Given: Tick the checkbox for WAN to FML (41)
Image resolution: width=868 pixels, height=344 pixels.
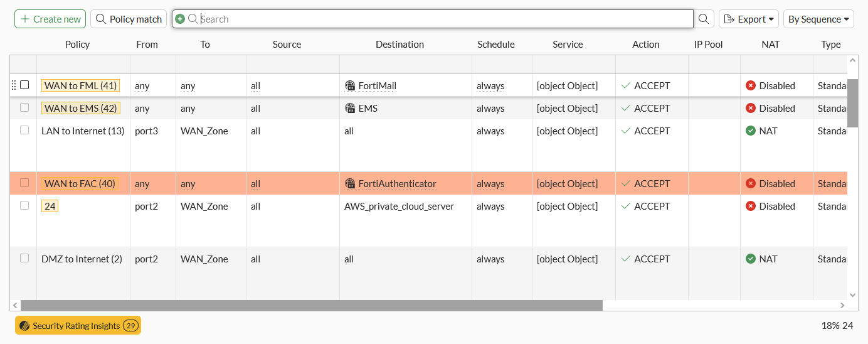Looking at the screenshot, I should coord(24,85).
